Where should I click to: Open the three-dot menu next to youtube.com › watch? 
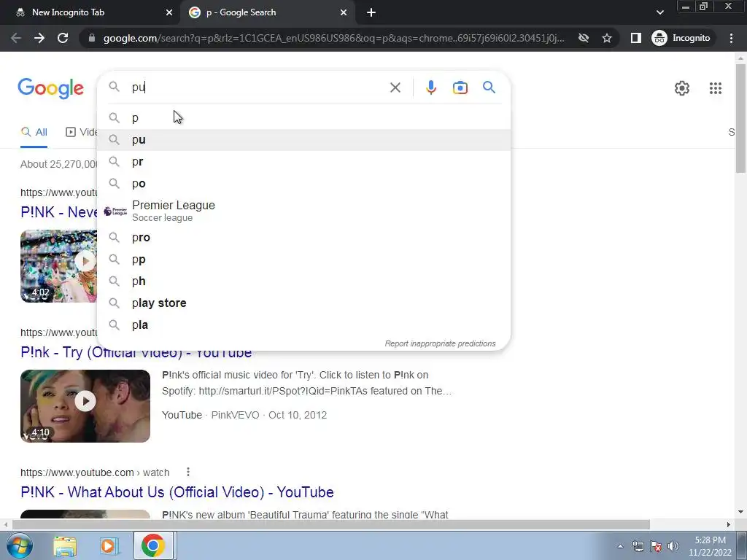click(188, 472)
